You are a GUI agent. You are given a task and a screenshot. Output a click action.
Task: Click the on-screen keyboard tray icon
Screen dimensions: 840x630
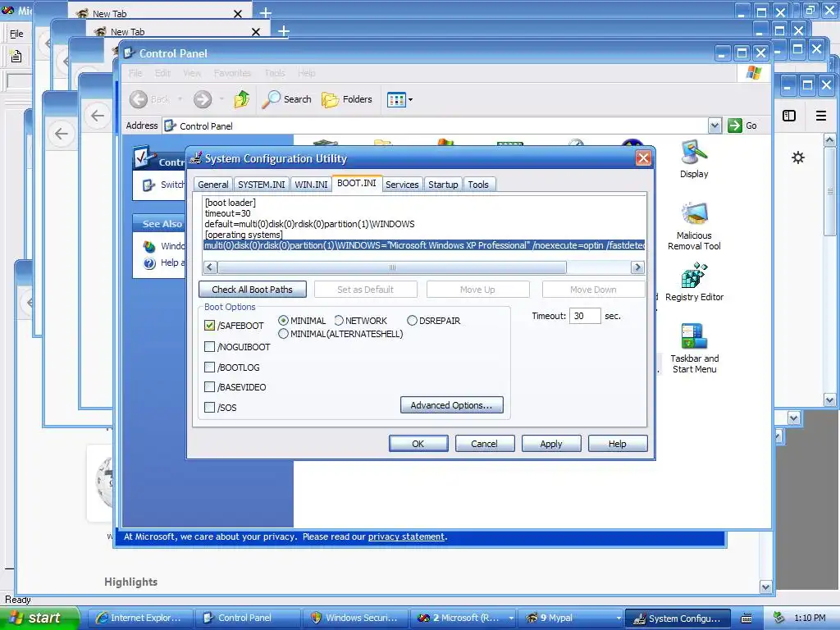pyautogui.click(x=746, y=619)
